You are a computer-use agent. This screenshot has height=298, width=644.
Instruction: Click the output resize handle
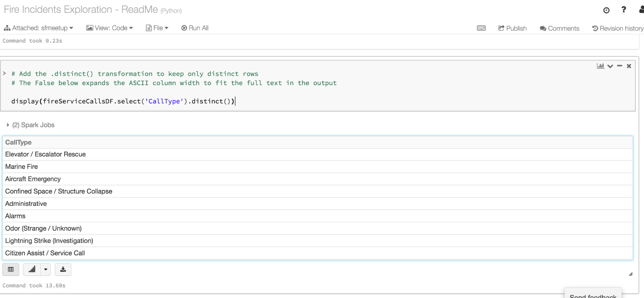point(630,274)
